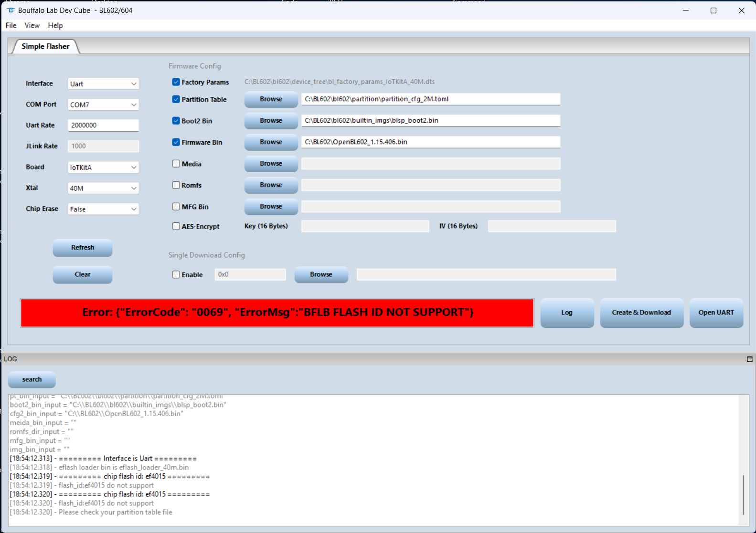Click the Uart Rate field showing 2000000

(103, 125)
